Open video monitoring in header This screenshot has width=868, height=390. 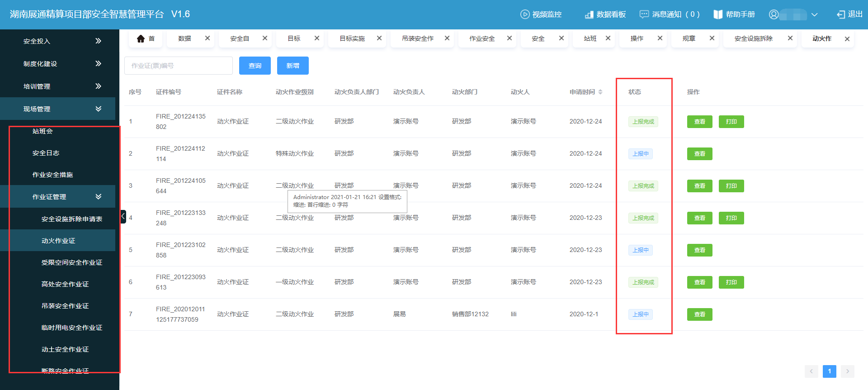pyautogui.click(x=541, y=14)
